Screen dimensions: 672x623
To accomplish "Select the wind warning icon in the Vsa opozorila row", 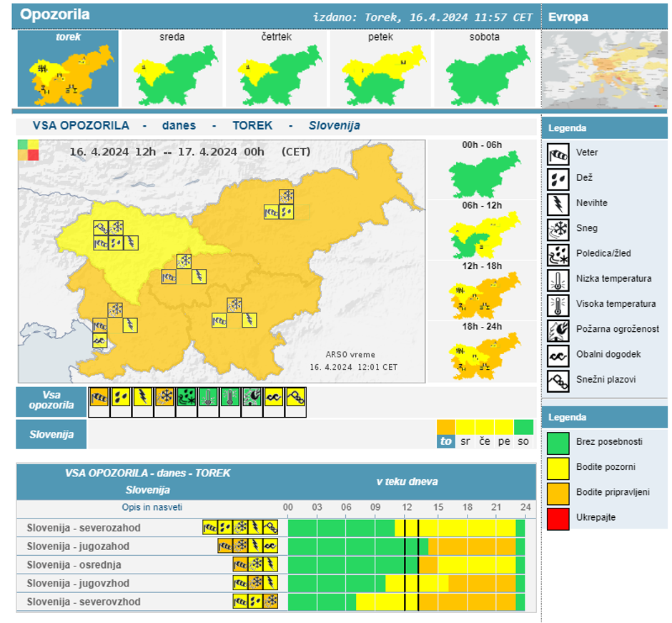I will (99, 397).
